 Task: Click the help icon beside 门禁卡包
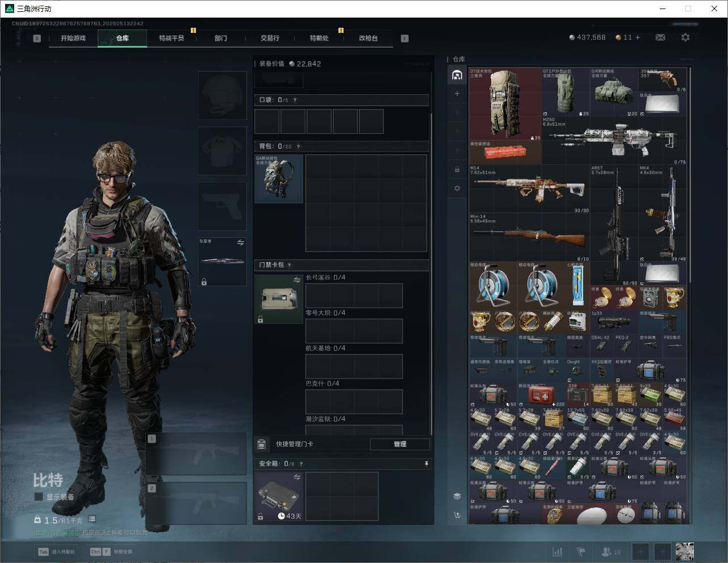pyautogui.click(x=289, y=265)
